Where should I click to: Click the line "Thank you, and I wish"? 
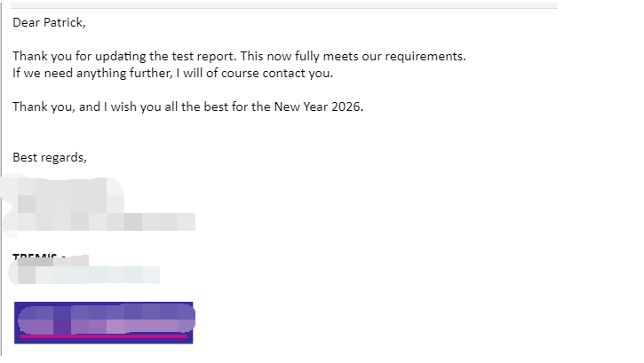tap(187, 107)
